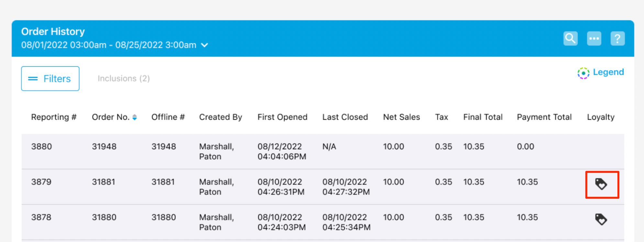
Task: Open help with the question mark icon
Action: point(617,38)
